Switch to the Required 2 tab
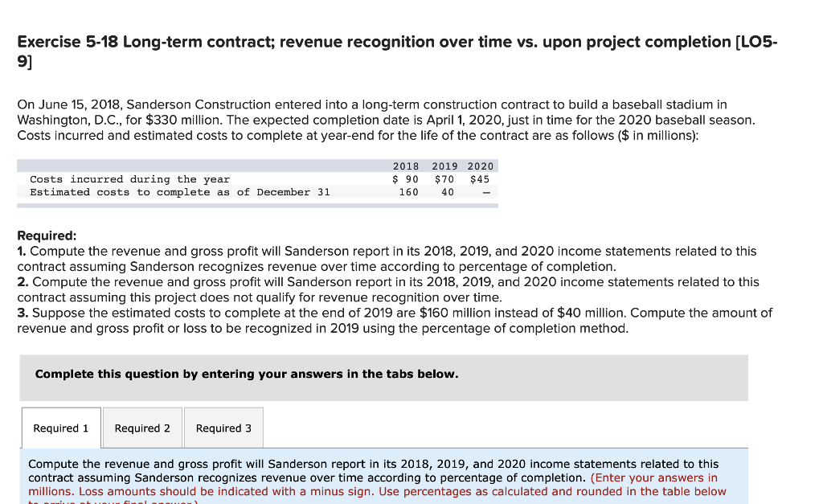 click(x=141, y=427)
